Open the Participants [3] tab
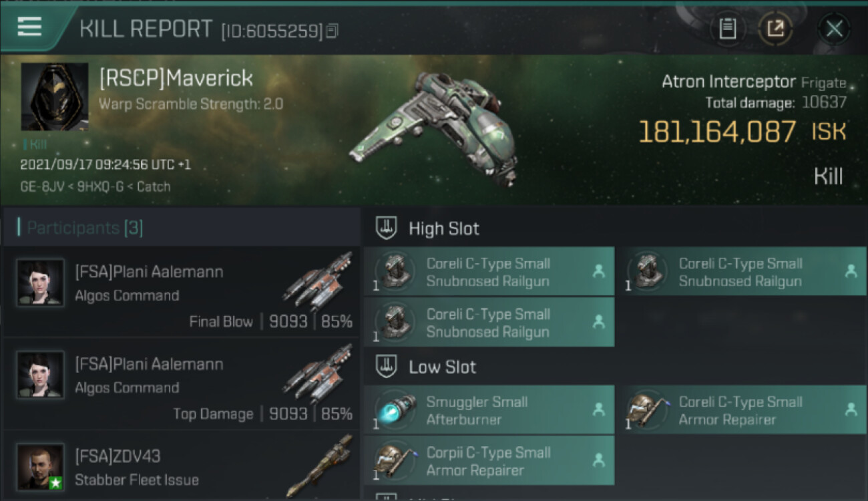 (x=84, y=228)
